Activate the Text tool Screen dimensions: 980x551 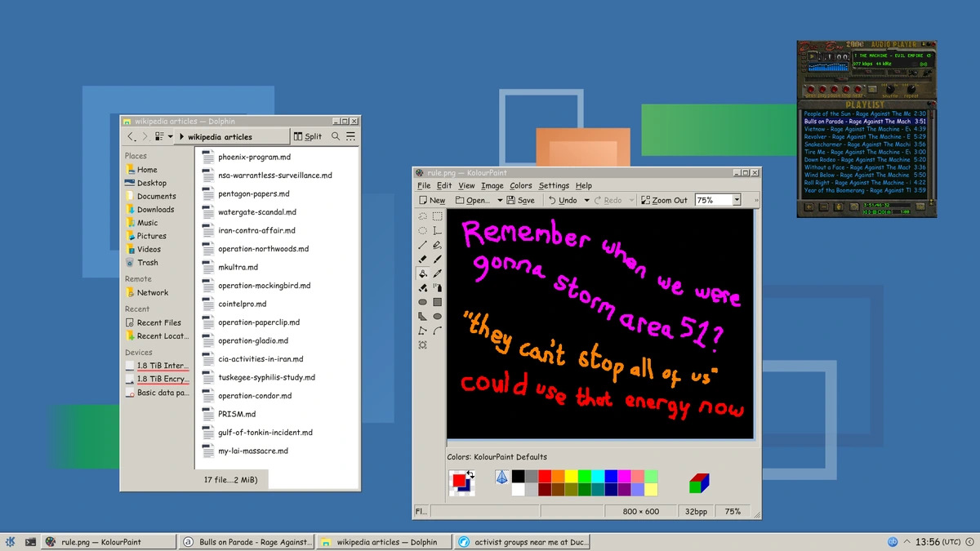coord(437,230)
